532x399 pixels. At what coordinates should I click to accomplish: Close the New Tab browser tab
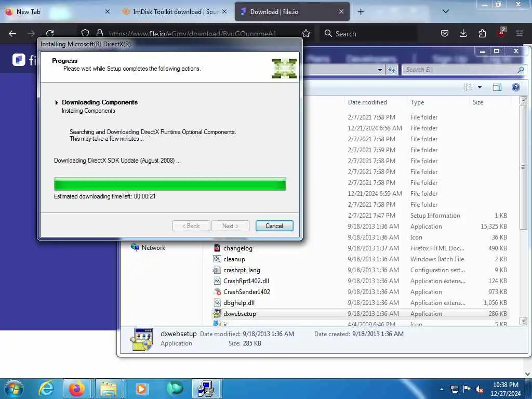pyautogui.click(x=108, y=11)
